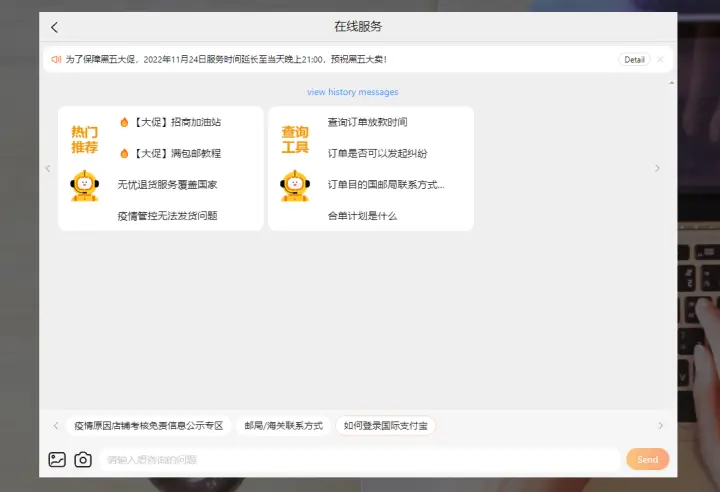Click the back arrow in header
This screenshot has height=492, width=720.
pyautogui.click(x=54, y=27)
